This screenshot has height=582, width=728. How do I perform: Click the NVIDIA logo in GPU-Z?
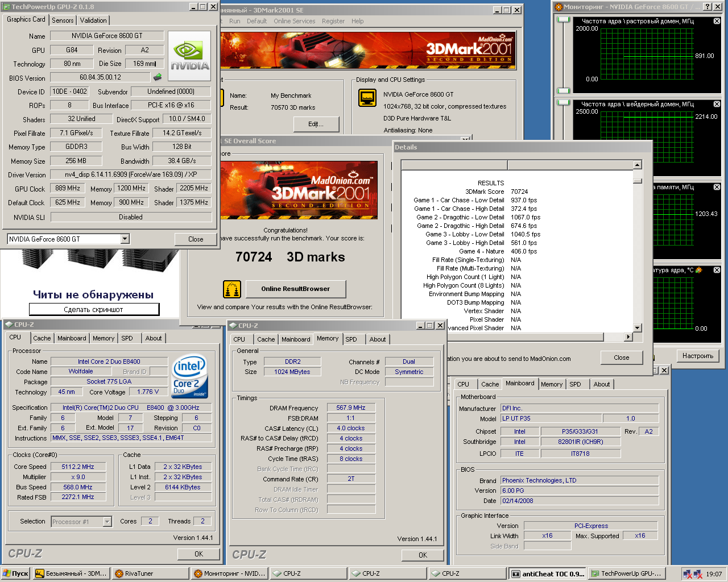coord(190,56)
